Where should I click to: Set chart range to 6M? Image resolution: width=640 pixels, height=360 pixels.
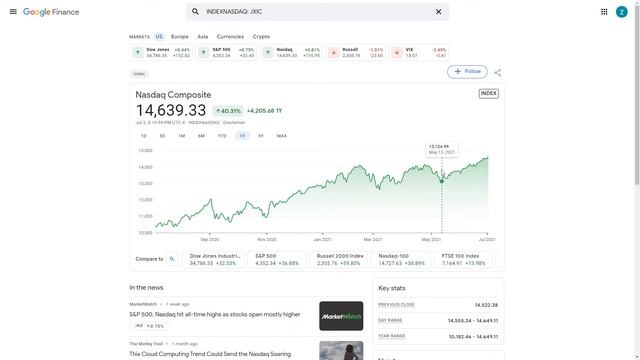click(201, 136)
